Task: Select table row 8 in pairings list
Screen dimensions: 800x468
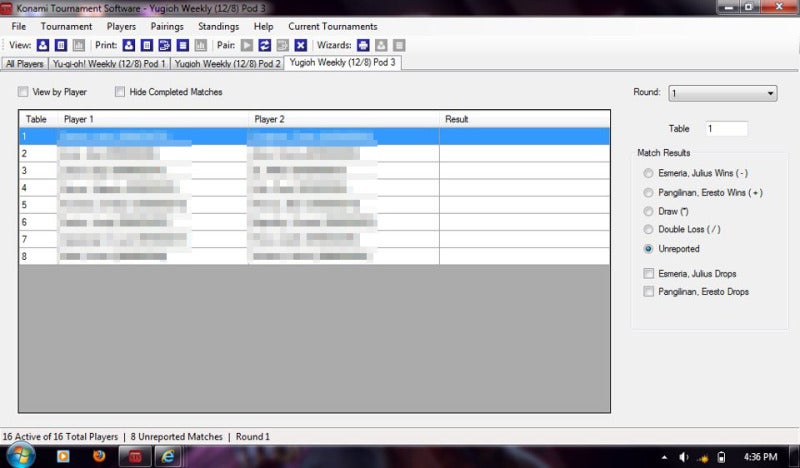Action: point(314,256)
